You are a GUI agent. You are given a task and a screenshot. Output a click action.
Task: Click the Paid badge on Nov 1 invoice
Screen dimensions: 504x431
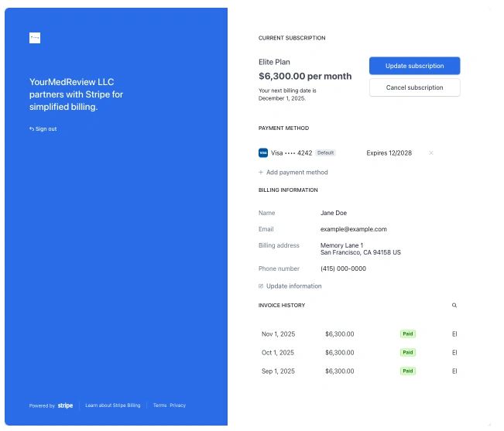click(x=408, y=334)
